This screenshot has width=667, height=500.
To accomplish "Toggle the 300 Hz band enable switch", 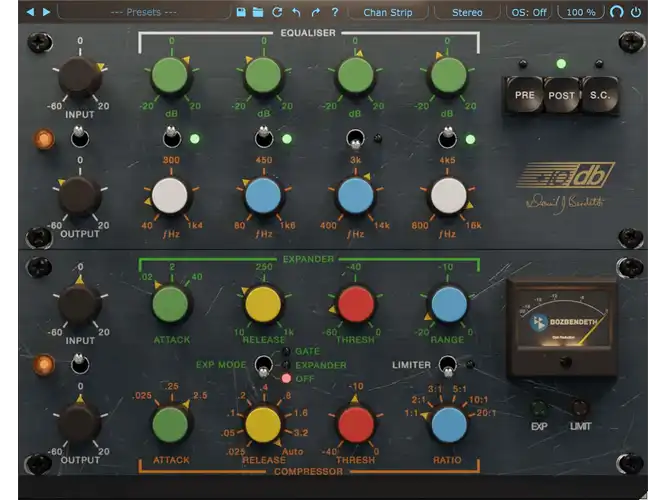I will pyautogui.click(x=172, y=137).
